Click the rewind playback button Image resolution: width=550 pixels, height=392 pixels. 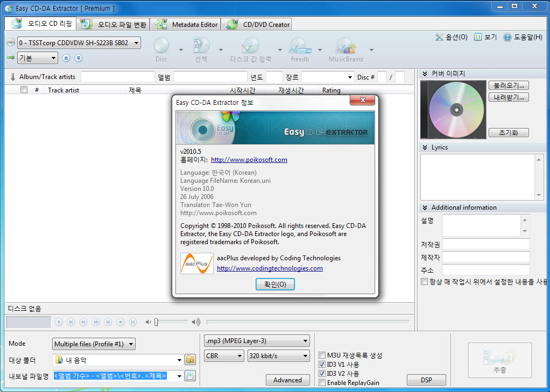click(x=83, y=322)
